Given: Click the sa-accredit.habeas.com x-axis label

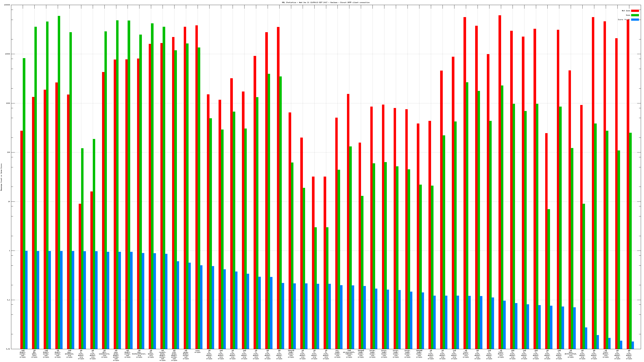Looking at the screenshot, I should 349,354.
